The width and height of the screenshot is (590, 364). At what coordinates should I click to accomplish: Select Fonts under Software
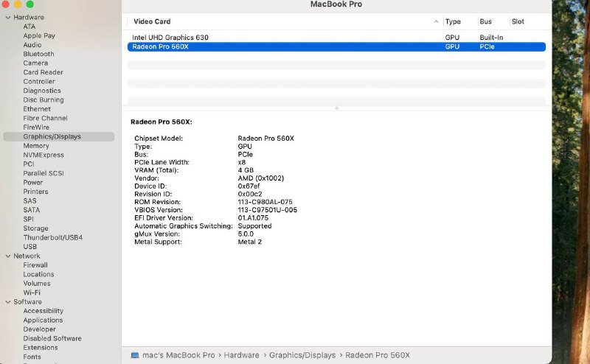[x=32, y=357]
